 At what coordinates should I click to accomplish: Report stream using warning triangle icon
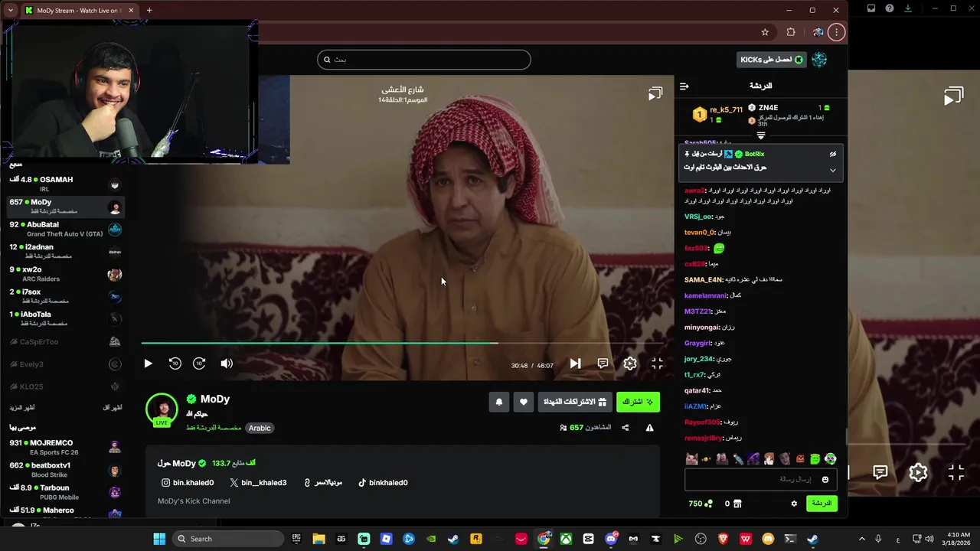point(649,428)
